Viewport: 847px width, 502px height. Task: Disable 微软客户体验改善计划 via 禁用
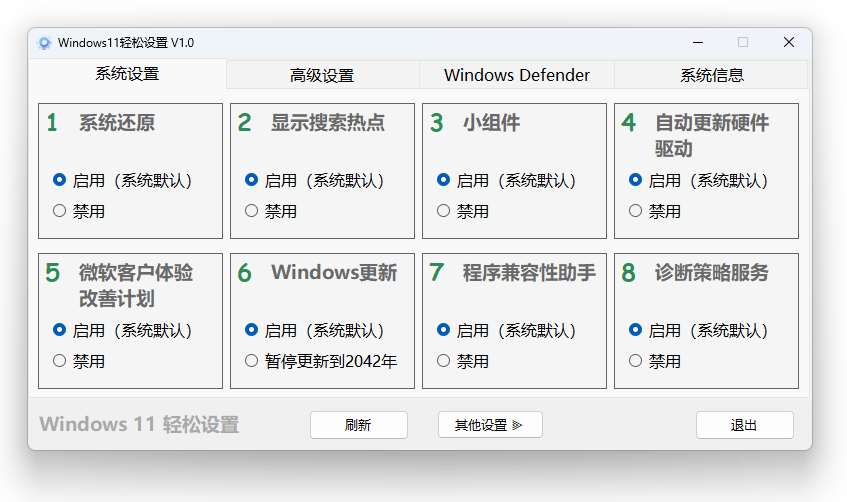60,361
